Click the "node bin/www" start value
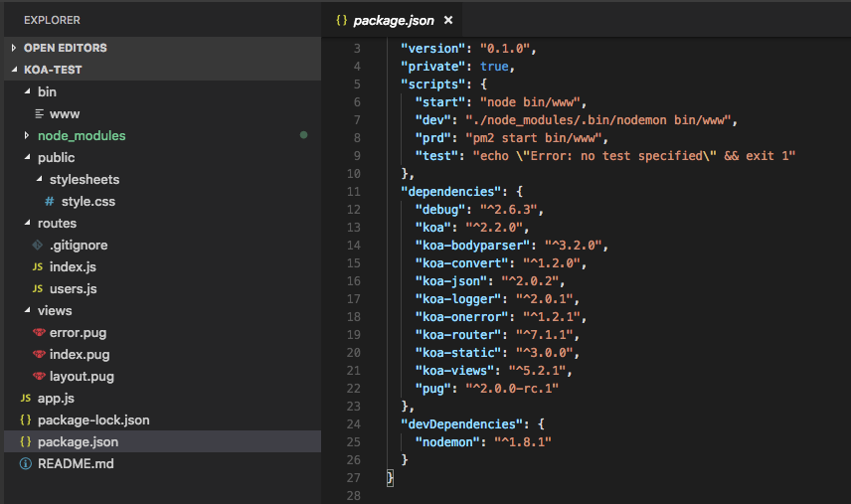 coord(530,102)
